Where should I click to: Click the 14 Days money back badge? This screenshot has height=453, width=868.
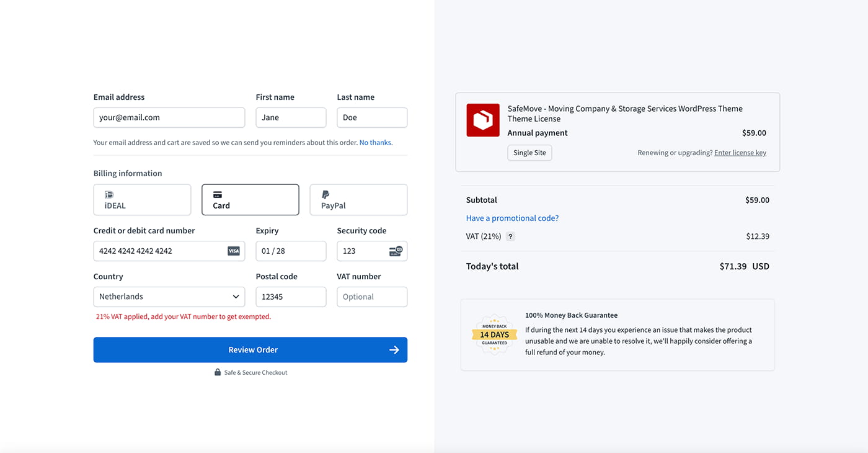(494, 334)
